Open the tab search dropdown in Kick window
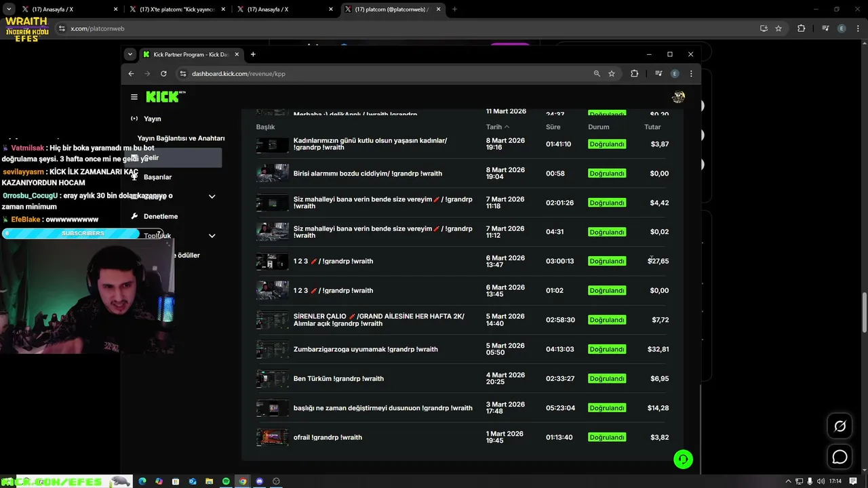Image resolution: width=868 pixels, height=488 pixels. click(x=130, y=54)
